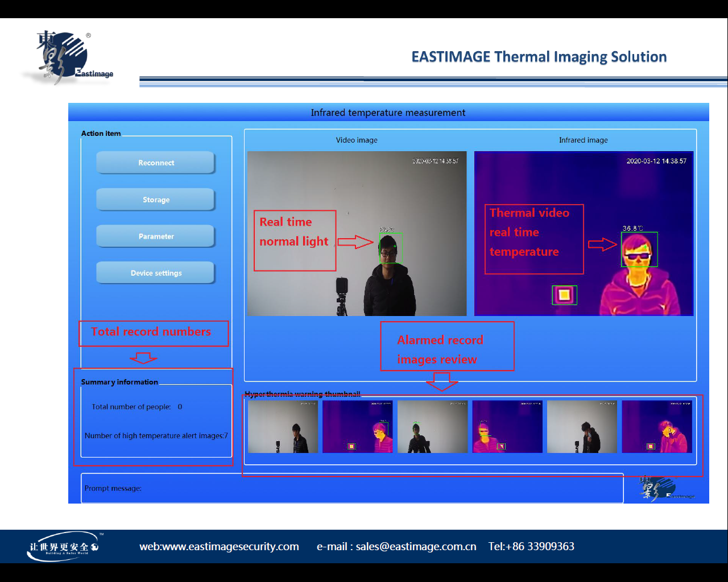The image size is (728, 582).
Task: Click inside the Prompt message field
Action: [353, 488]
